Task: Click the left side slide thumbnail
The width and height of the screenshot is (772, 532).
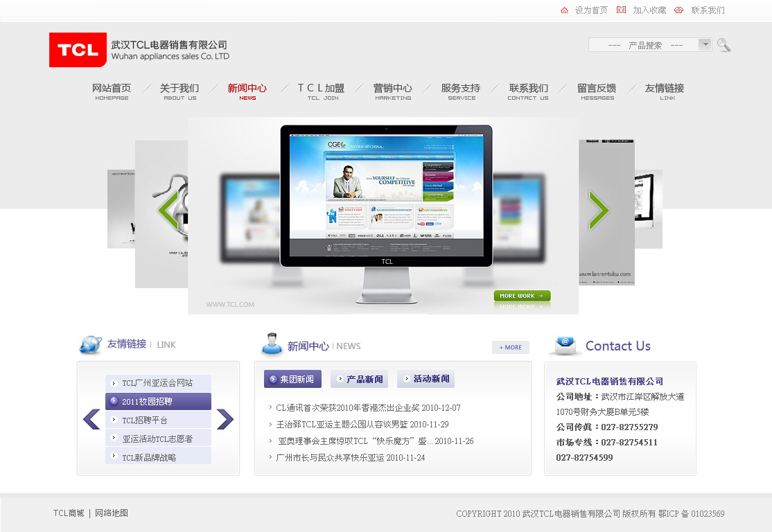Action: click(161, 214)
